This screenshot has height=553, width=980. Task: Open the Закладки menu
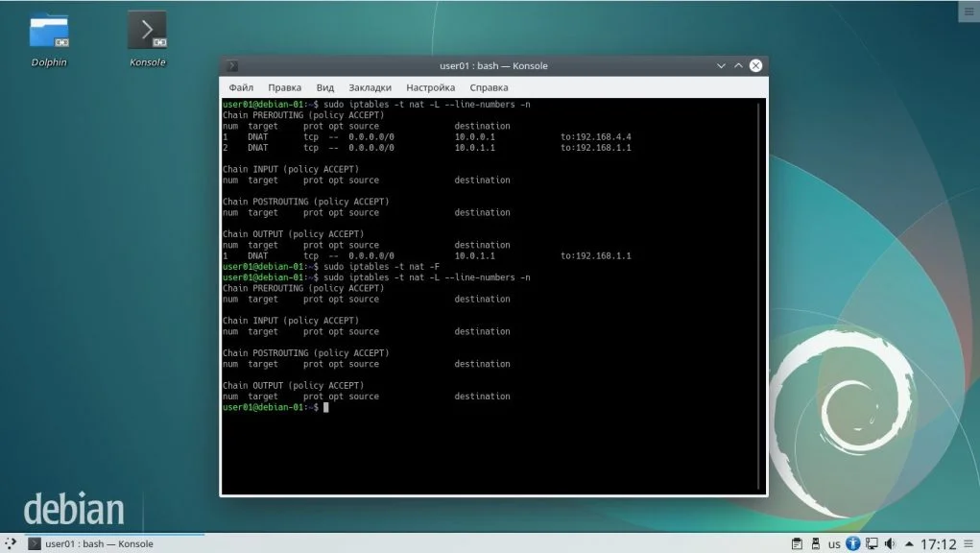(x=370, y=87)
